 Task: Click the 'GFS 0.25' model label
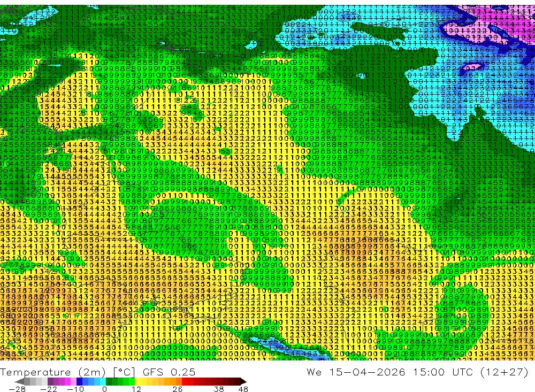[x=169, y=372]
